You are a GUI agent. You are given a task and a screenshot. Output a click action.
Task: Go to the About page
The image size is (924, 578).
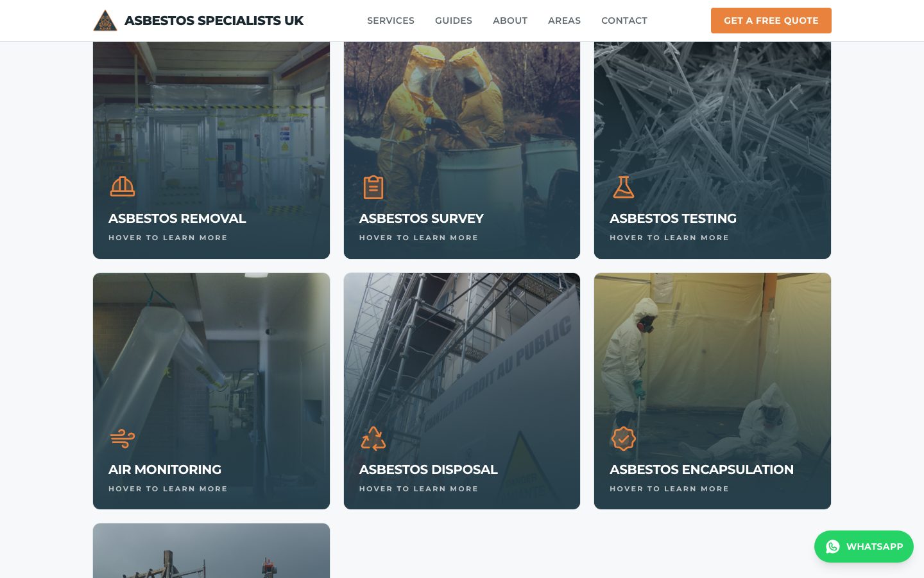(510, 21)
